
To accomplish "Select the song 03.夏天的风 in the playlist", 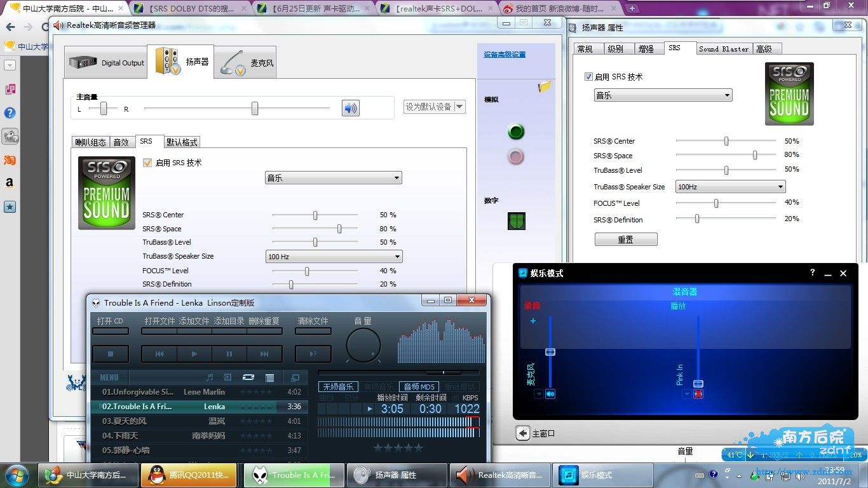I will click(199, 421).
